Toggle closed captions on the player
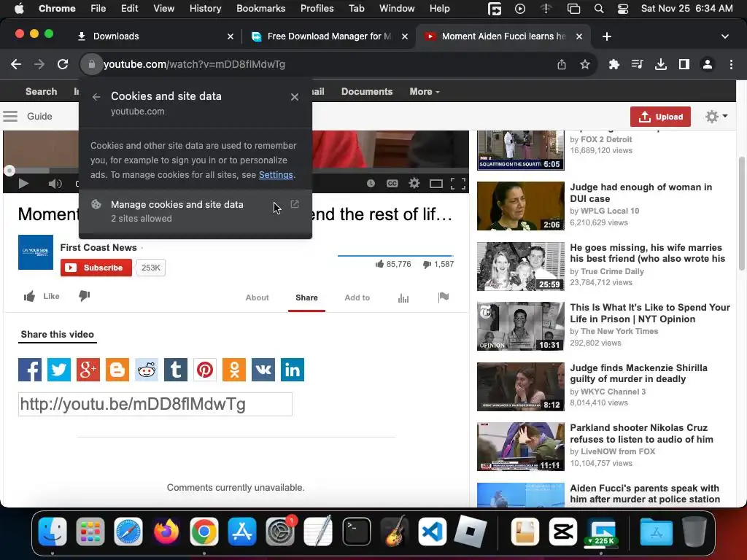 392,183
